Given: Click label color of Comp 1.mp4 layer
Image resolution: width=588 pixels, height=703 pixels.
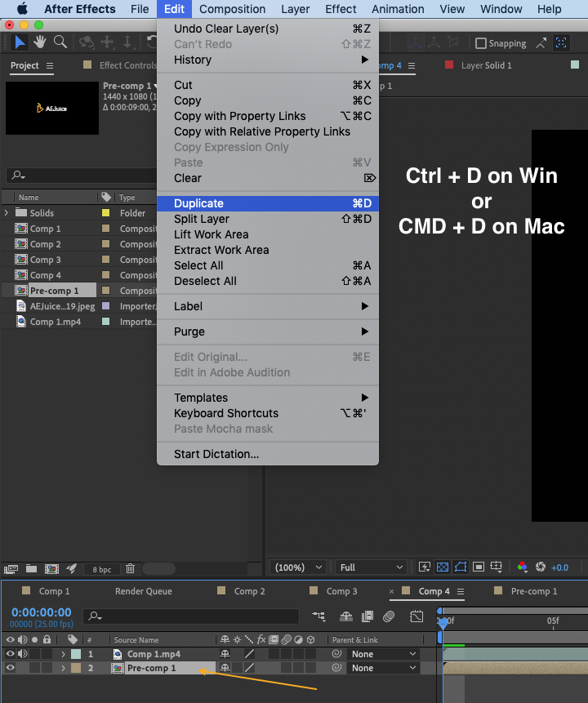Looking at the screenshot, I should [76, 654].
